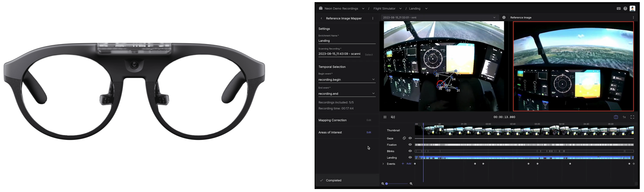Image resolution: width=644 pixels, height=192 pixels.
Task: Enter fullscreen video mode
Action: [x=632, y=117]
